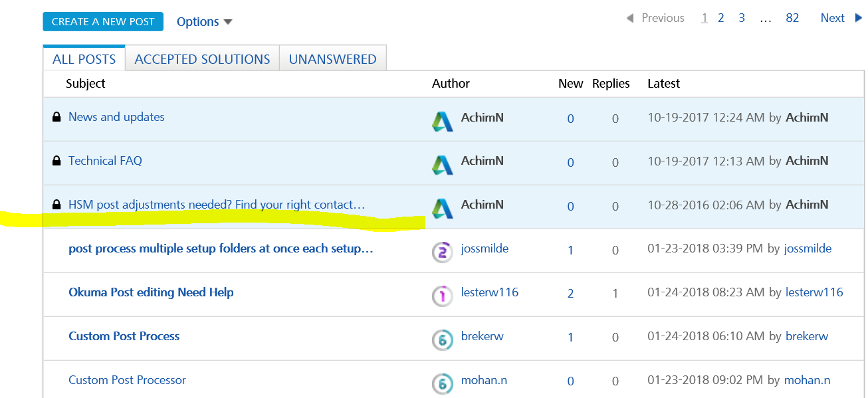Click the Previous page arrow icon

point(630,19)
